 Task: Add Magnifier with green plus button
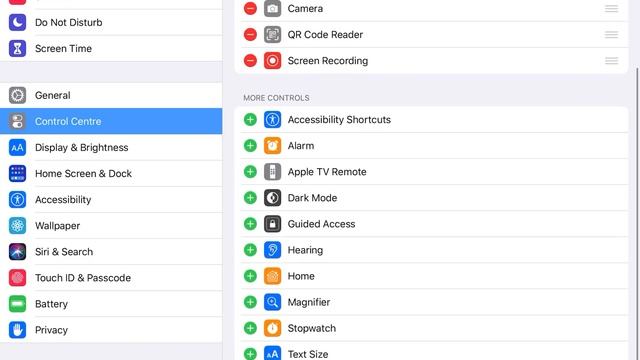click(x=250, y=302)
